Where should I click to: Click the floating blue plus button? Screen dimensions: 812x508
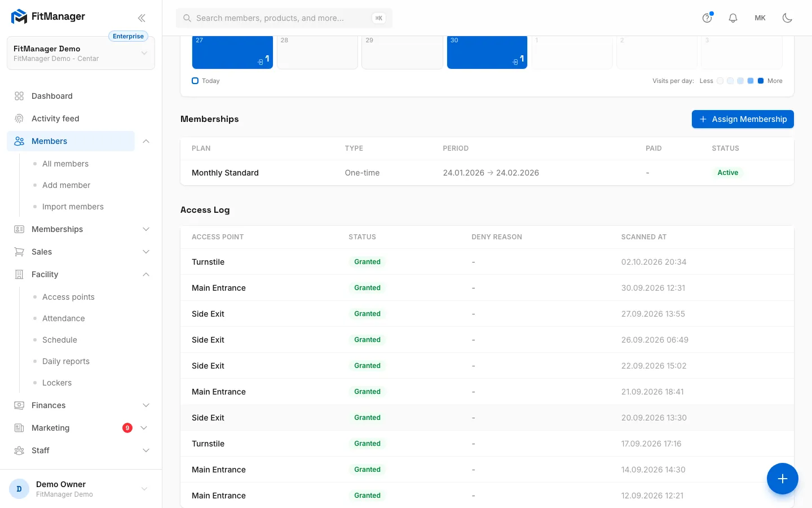tap(783, 479)
